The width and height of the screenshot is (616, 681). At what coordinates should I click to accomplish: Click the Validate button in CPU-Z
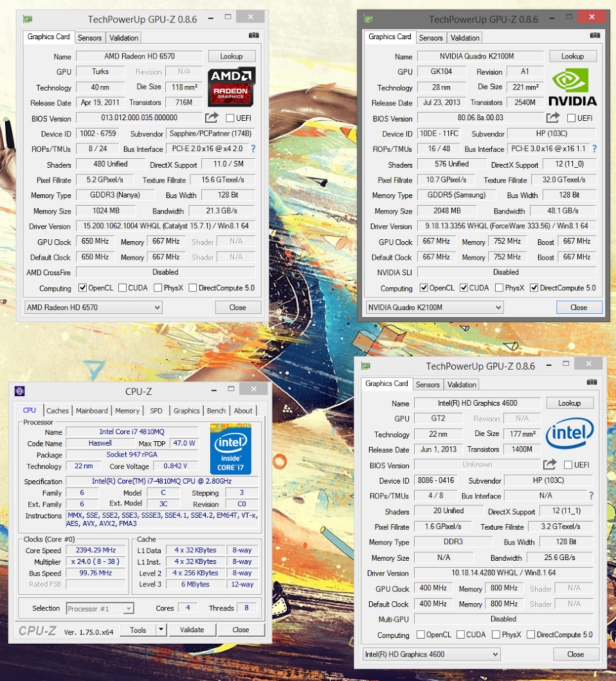pos(192,630)
